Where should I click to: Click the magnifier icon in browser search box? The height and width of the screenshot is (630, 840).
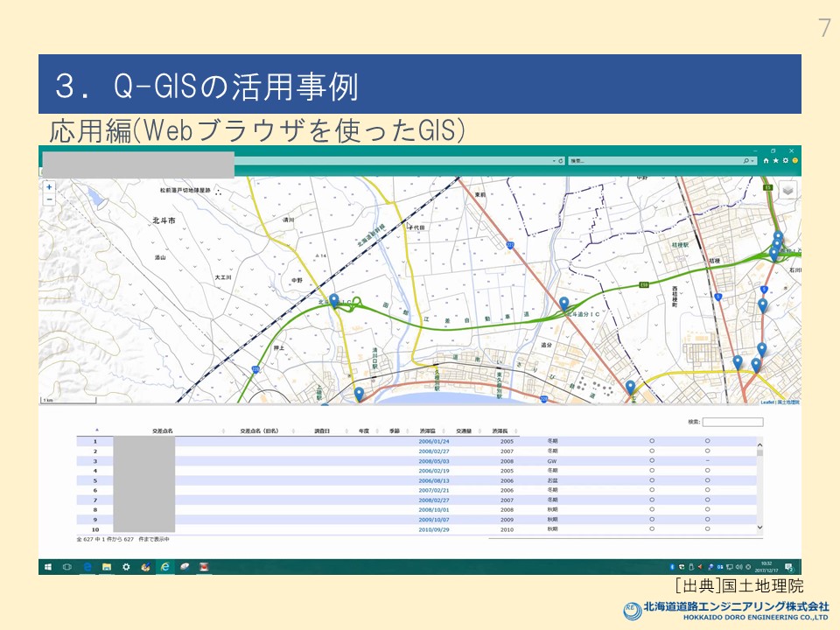[746, 161]
